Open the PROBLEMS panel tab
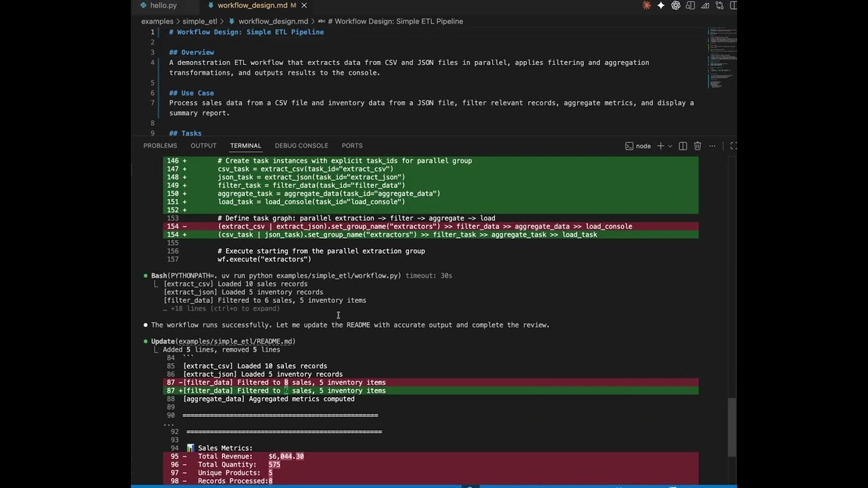The image size is (868, 488). 160,146
